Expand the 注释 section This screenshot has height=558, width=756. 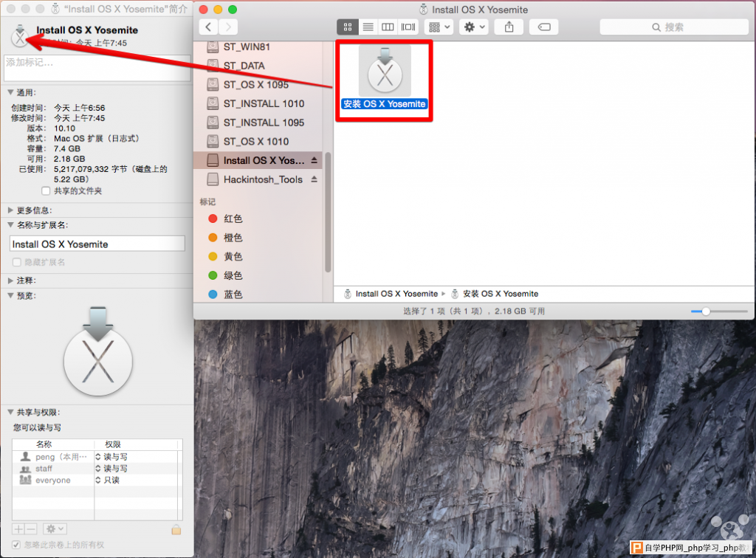[x=10, y=280]
